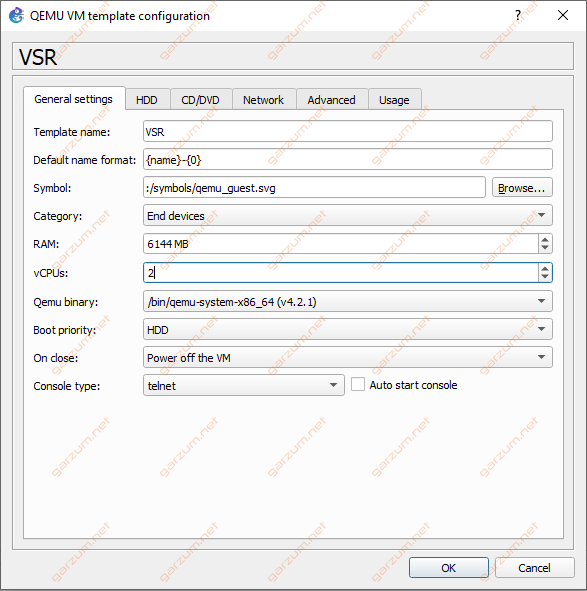This screenshot has height=591, width=587.
Task: Click the help question mark button
Action: point(518,15)
